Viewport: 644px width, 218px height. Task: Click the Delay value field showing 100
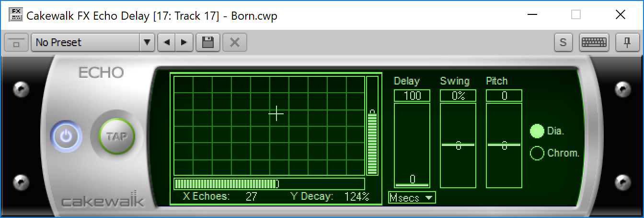click(x=412, y=96)
